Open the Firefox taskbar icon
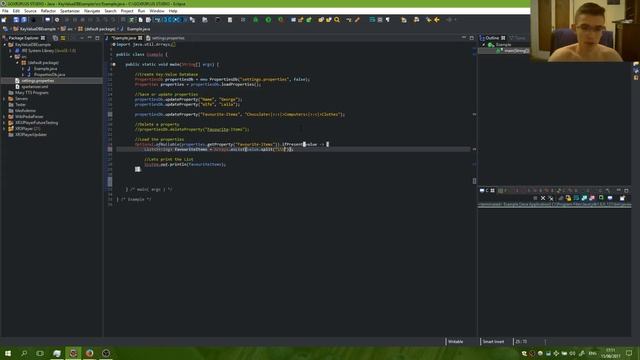Screen dimensions: 640x360 [x=89, y=353]
